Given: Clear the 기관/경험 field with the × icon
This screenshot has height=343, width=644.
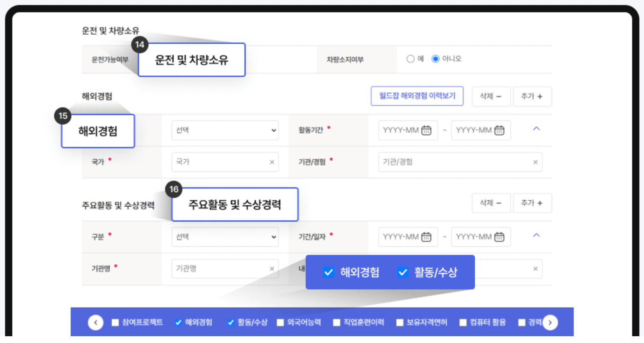Looking at the screenshot, I should [535, 162].
